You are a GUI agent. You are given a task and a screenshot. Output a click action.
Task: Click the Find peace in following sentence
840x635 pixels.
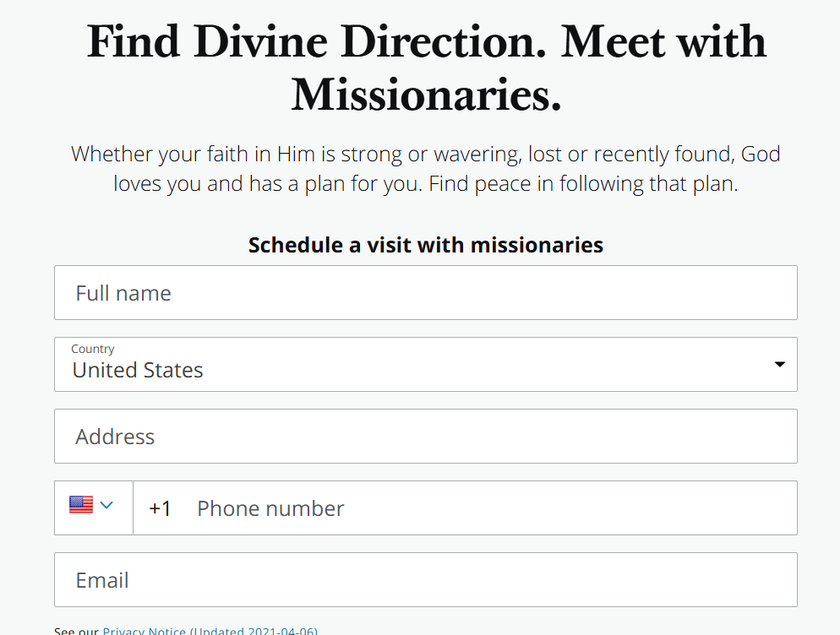(x=583, y=183)
